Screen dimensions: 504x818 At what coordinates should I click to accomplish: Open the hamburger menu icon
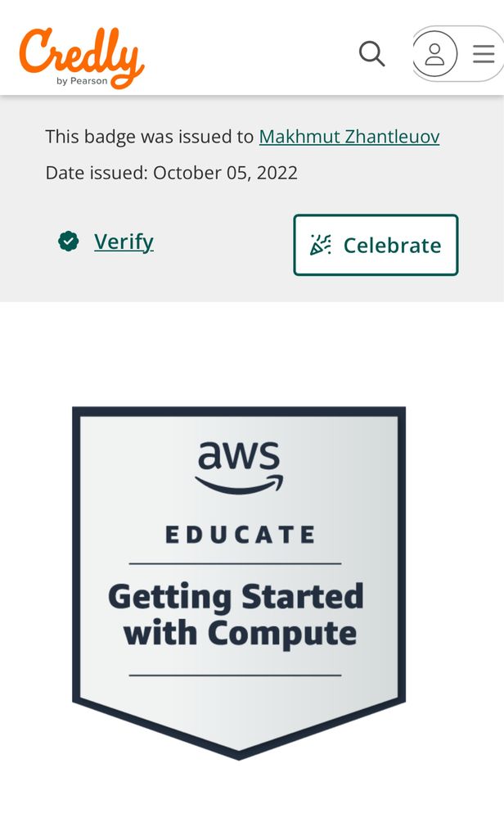coord(484,54)
